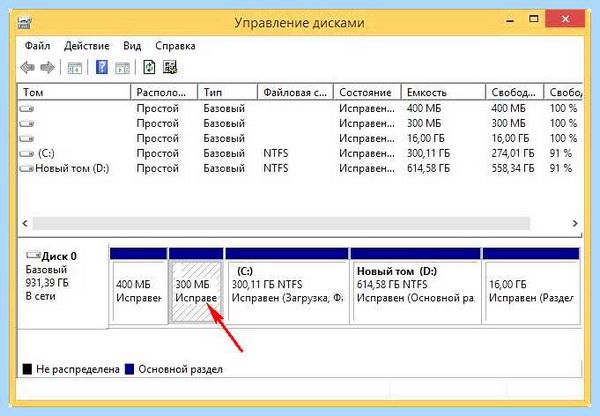Click the horizontal scrollbar thumb

tap(281, 223)
